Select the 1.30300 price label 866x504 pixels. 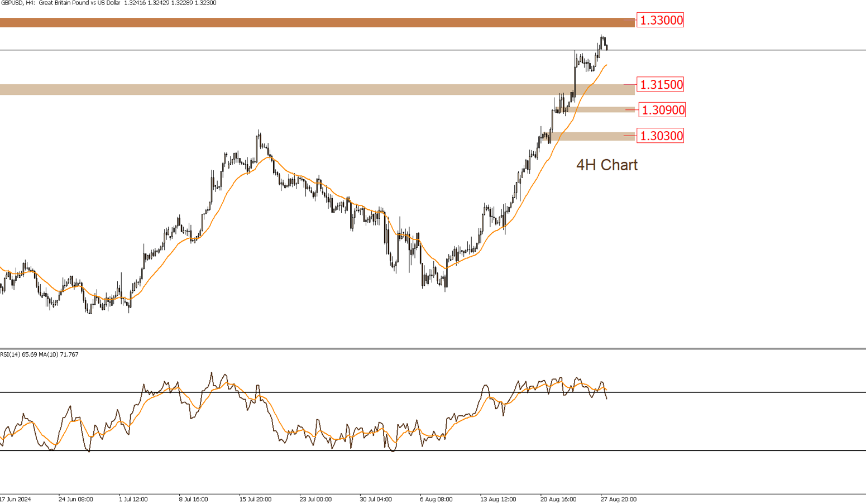point(660,136)
